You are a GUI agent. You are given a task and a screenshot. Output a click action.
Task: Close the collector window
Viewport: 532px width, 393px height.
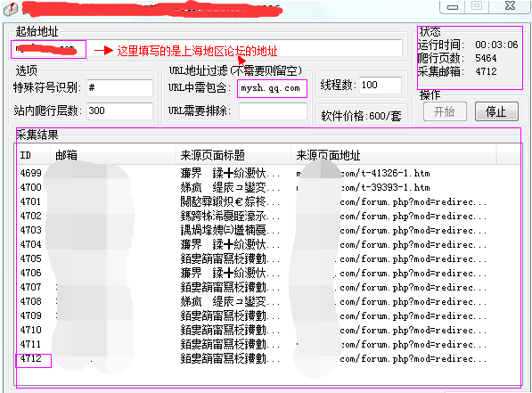tap(510, 6)
